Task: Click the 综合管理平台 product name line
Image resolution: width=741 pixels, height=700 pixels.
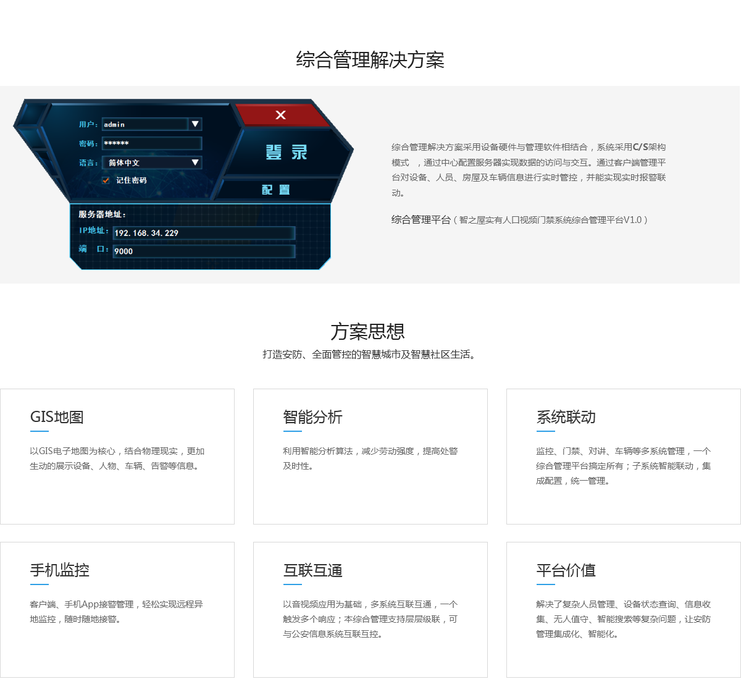Action: tap(519, 220)
